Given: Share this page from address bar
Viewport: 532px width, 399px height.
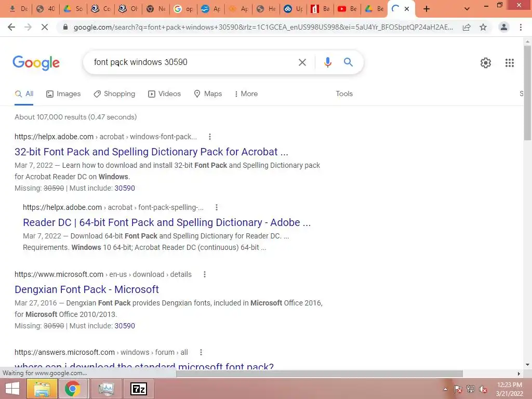Looking at the screenshot, I should click(467, 27).
